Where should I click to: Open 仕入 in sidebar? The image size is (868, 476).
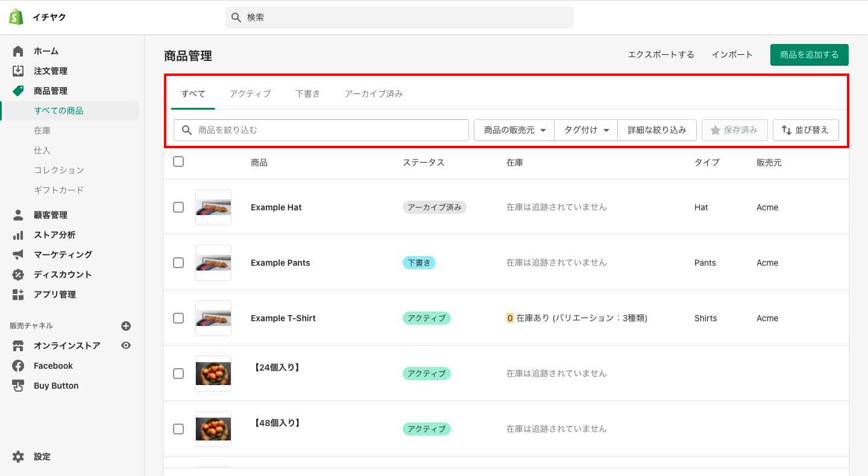pyautogui.click(x=42, y=151)
